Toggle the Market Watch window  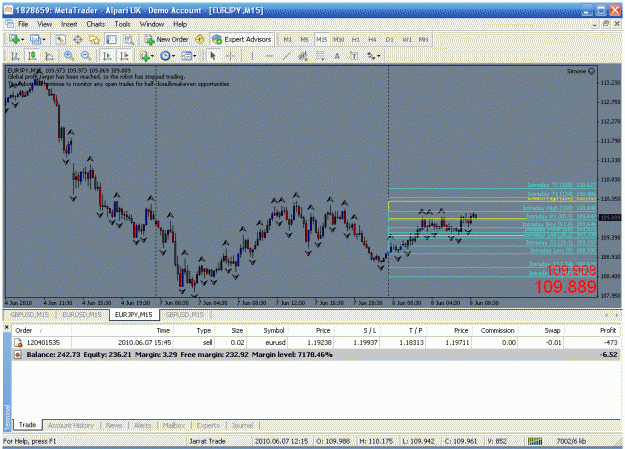tap(61, 39)
